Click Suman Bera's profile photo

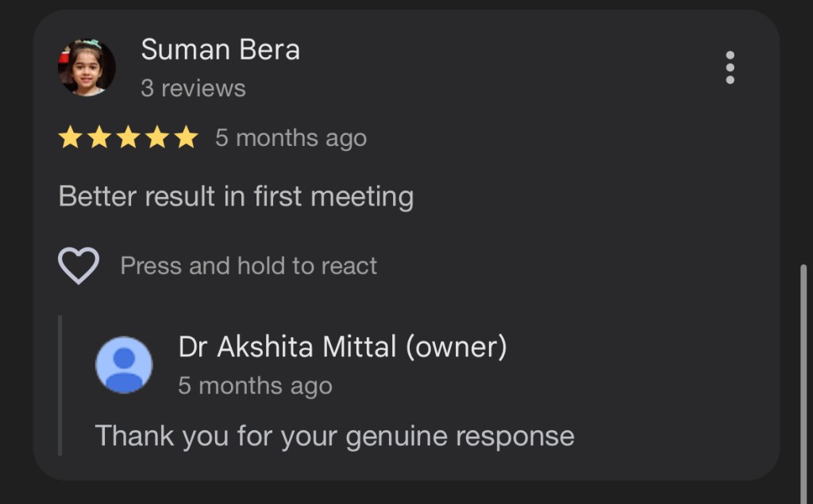point(87,67)
